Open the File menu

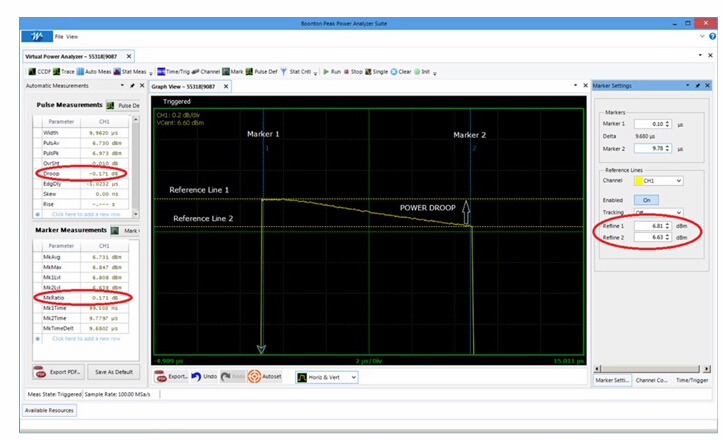coord(59,36)
